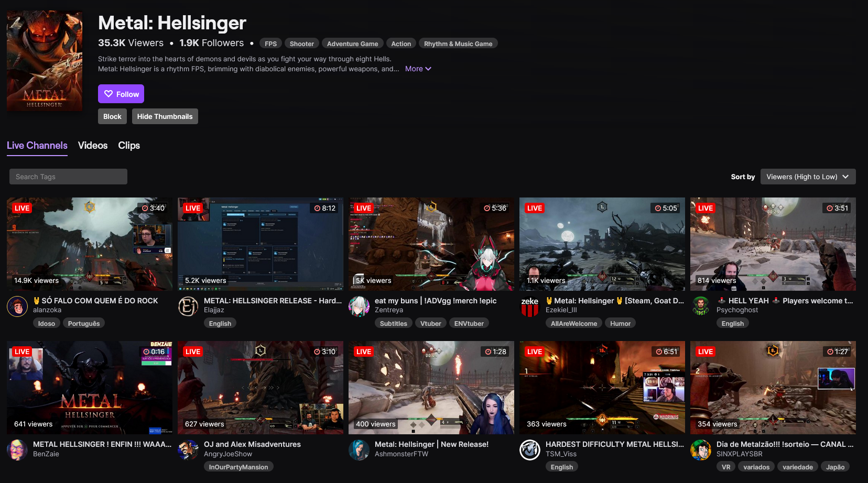Filter by the AllAreWelcome tag
Image resolution: width=868 pixels, height=483 pixels.
coord(574,323)
